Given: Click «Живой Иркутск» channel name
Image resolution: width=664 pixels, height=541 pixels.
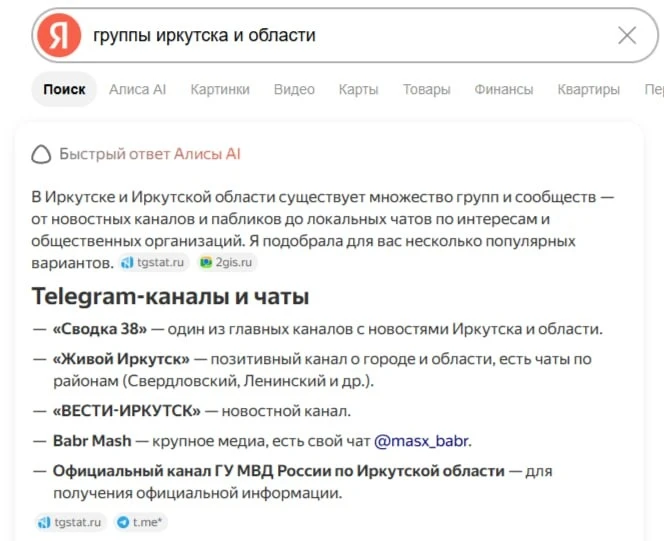Looking at the screenshot, I should tap(122, 359).
